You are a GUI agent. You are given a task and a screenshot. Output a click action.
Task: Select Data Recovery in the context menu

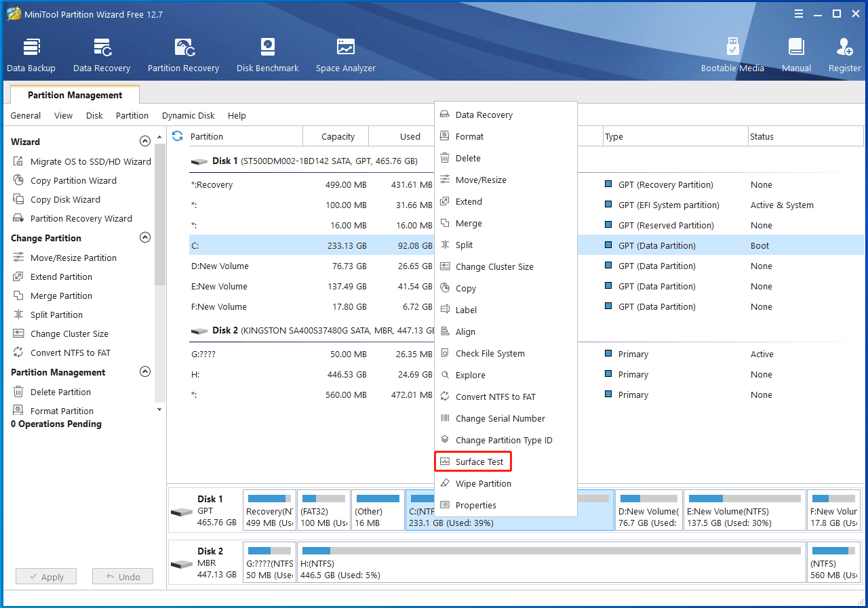(x=505, y=115)
